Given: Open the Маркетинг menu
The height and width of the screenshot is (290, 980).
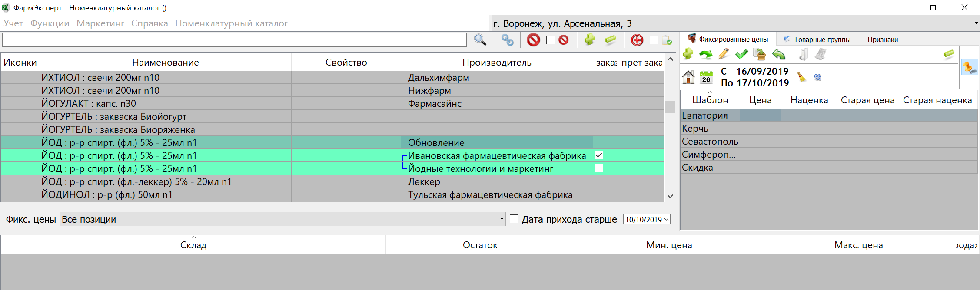Looking at the screenshot, I should [x=100, y=23].
